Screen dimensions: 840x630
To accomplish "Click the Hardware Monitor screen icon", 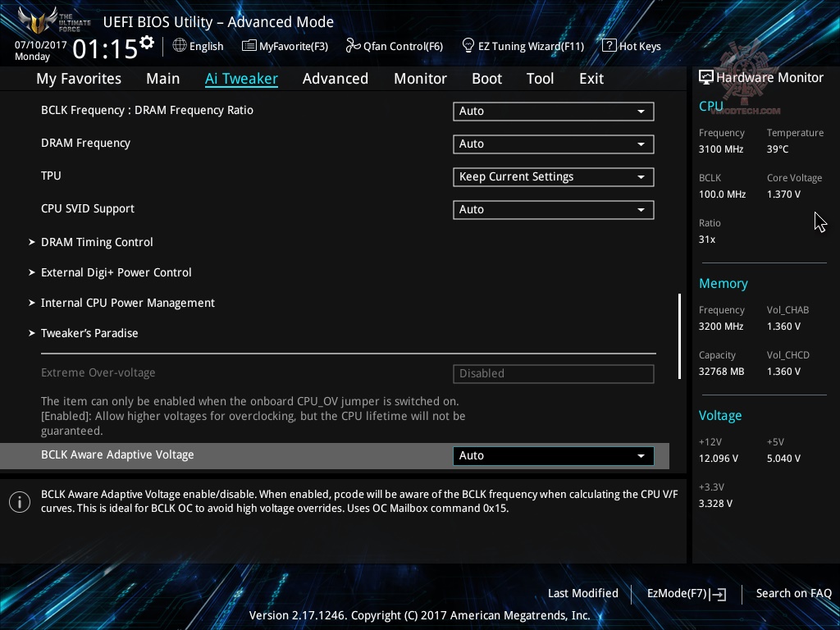I will coord(706,77).
